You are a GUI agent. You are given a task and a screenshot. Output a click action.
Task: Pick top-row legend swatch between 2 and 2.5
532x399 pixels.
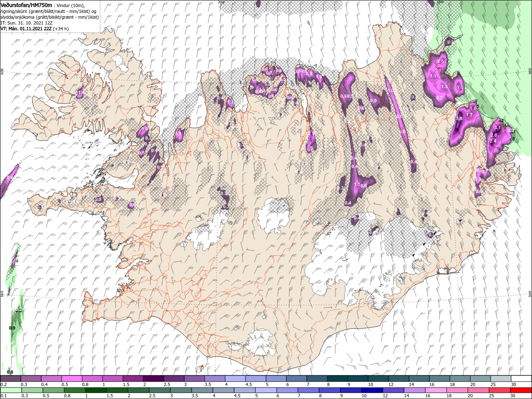153,379
